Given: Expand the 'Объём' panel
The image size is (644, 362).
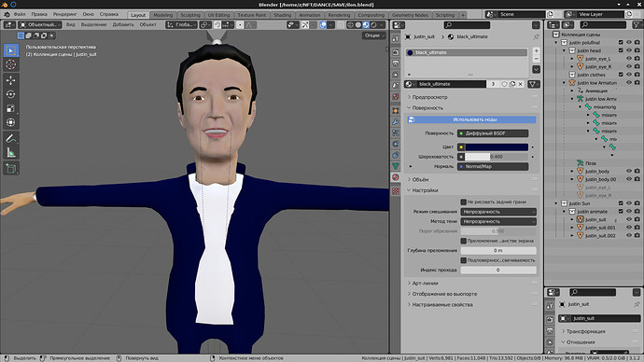Looking at the screenshot, I should tap(420, 180).
